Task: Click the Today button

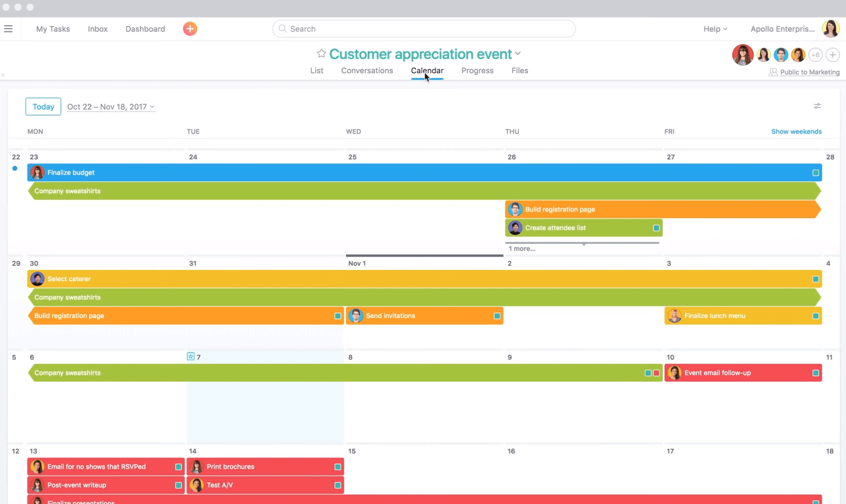Action: pos(43,107)
